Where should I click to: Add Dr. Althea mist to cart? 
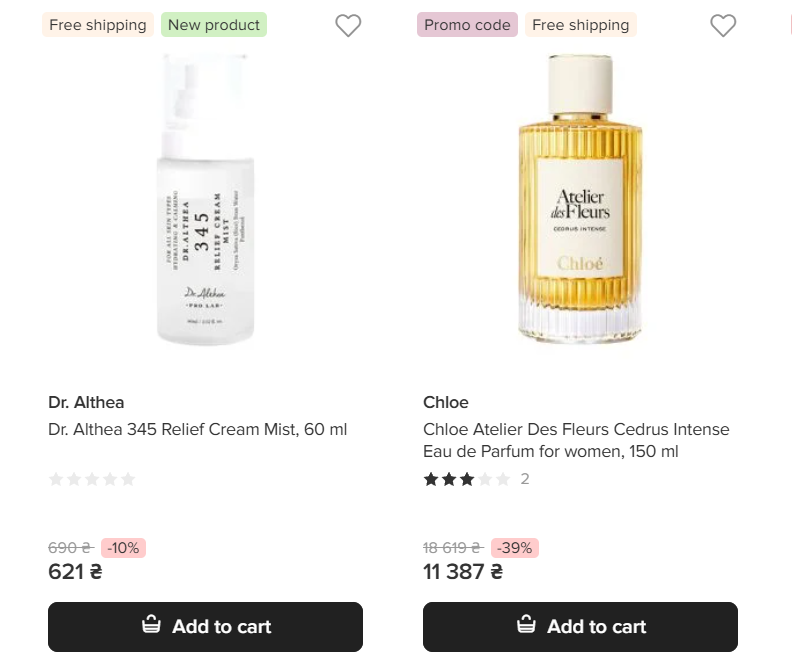pyautogui.click(x=205, y=627)
